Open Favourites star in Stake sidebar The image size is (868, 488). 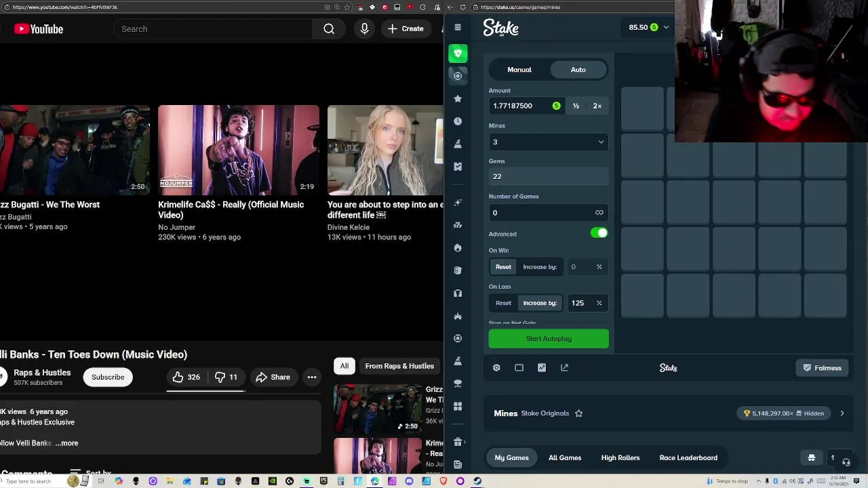click(x=458, y=98)
